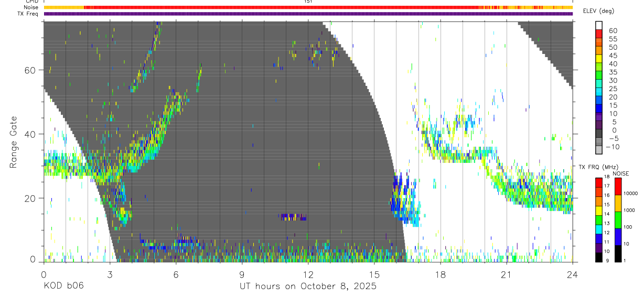Click the '10000' value on NOISE legend

(631, 193)
